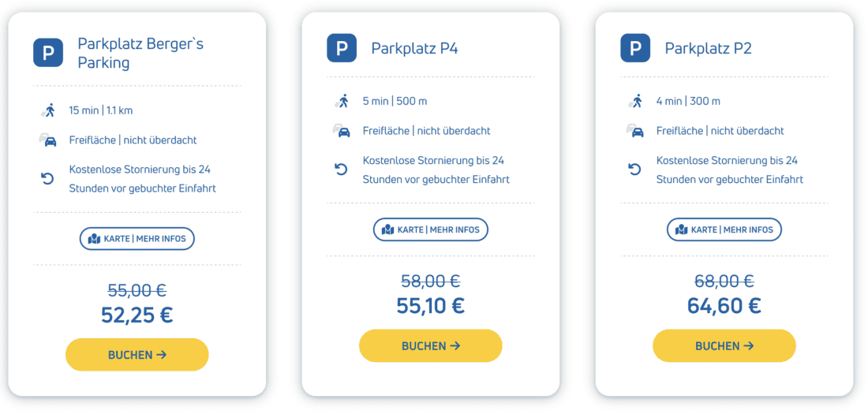Click the cancellation arrow icon in Berger's Parking card
This screenshot has width=868, height=414.
(47, 179)
